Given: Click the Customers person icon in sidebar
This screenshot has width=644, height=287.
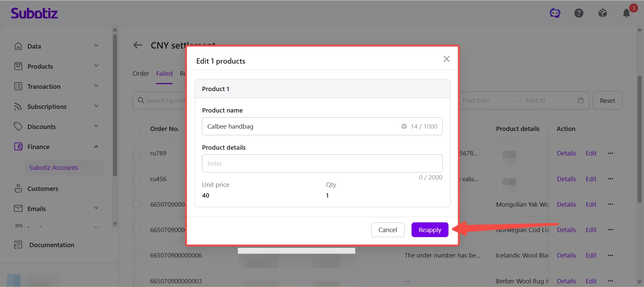Looking at the screenshot, I should (x=18, y=189).
